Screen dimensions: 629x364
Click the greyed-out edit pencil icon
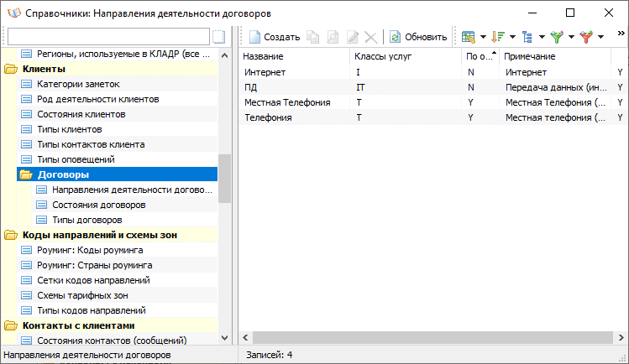click(353, 37)
